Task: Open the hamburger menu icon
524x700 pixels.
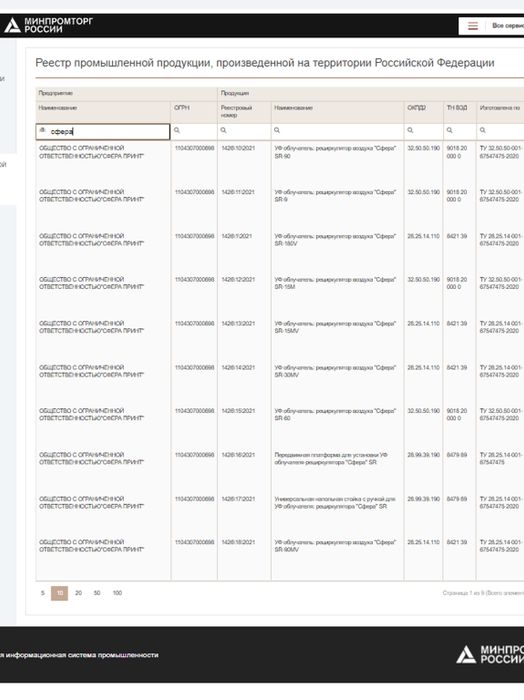Action: 473,26
